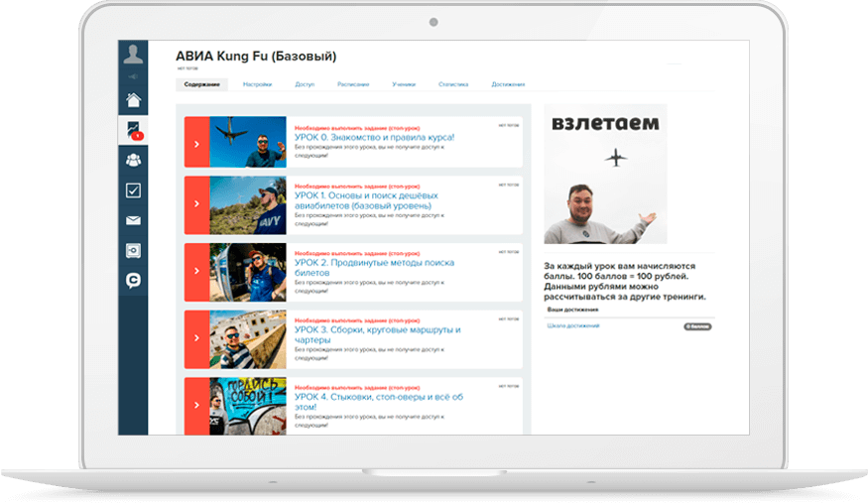Expand the red arrow for УРОК 3
The width and height of the screenshot is (868, 504).
(x=196, y=339)
